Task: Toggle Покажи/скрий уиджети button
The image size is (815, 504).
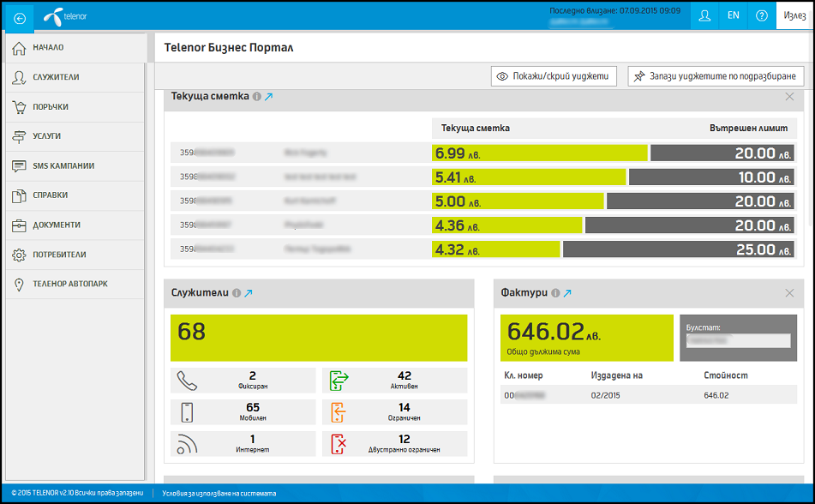Action: click(554, 76)
